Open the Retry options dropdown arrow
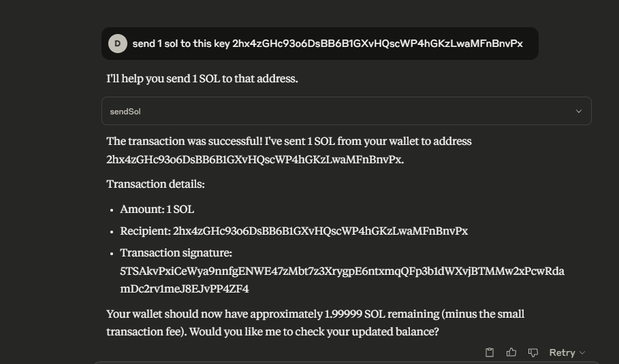The image size is (619, 364). pos(582,353)
